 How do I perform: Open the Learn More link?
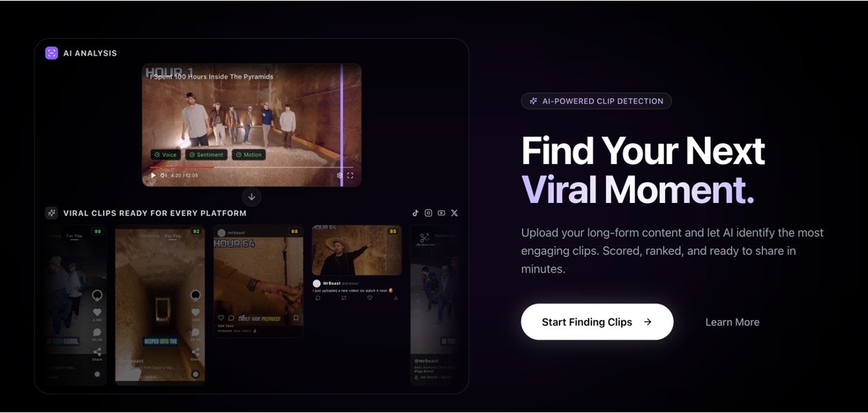[x=732, y=322]
